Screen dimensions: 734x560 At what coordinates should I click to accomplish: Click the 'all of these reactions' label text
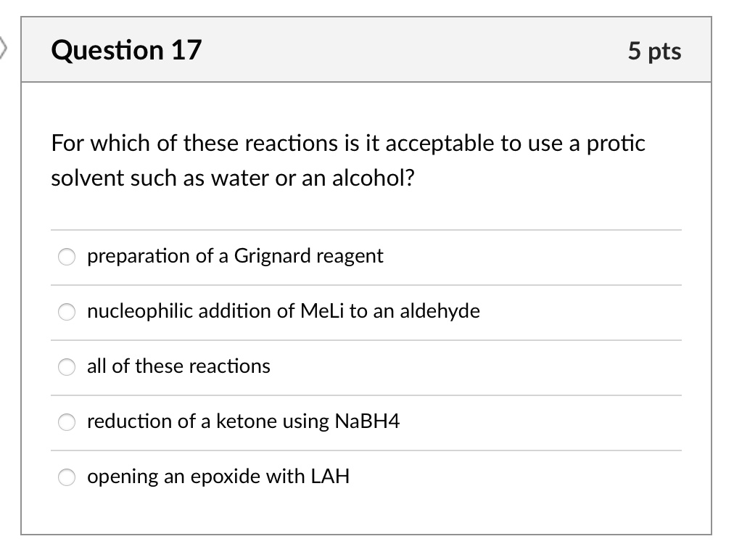tap(178, 367)
